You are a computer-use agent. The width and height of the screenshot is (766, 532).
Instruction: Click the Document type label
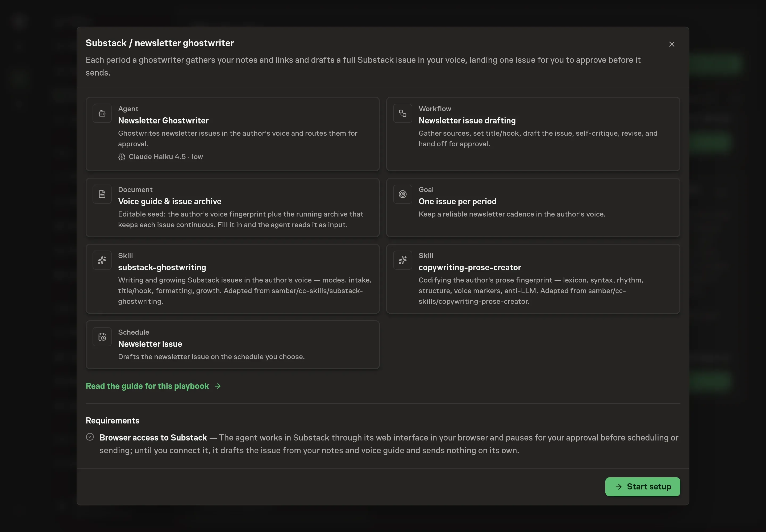click(135, 190)
